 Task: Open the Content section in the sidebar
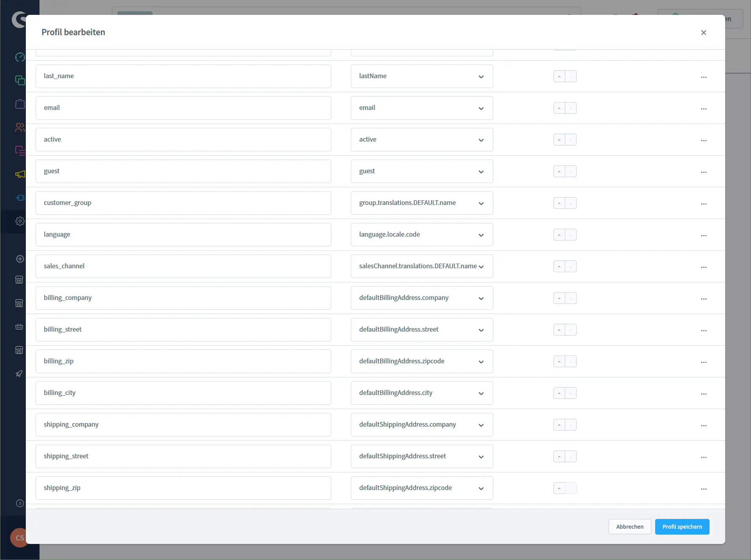[20, 151]
